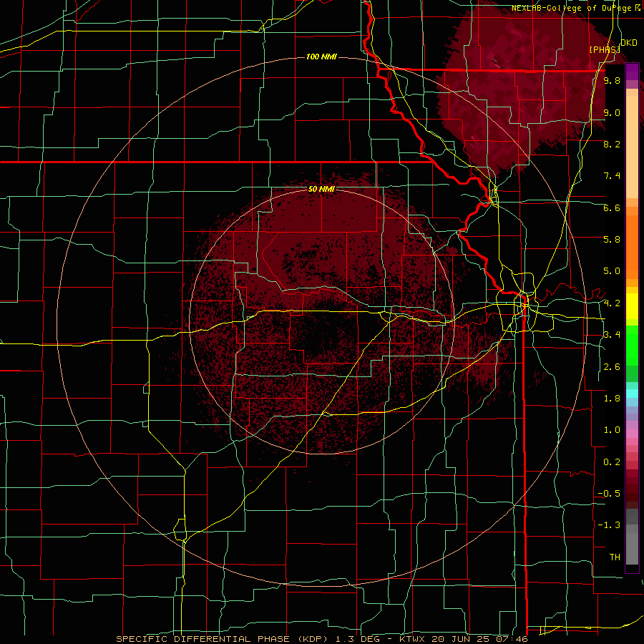Click the 9.0 value on the color scale

[x=612, y=113]
